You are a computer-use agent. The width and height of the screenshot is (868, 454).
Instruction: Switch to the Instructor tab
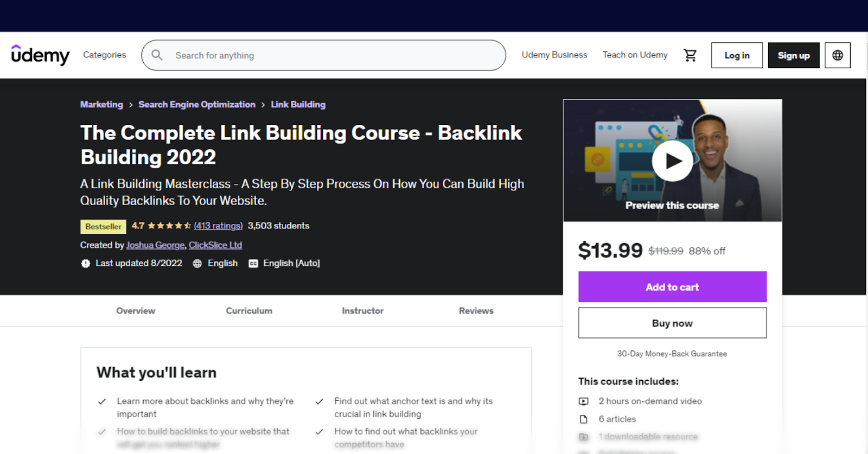[x=362, y=311]
